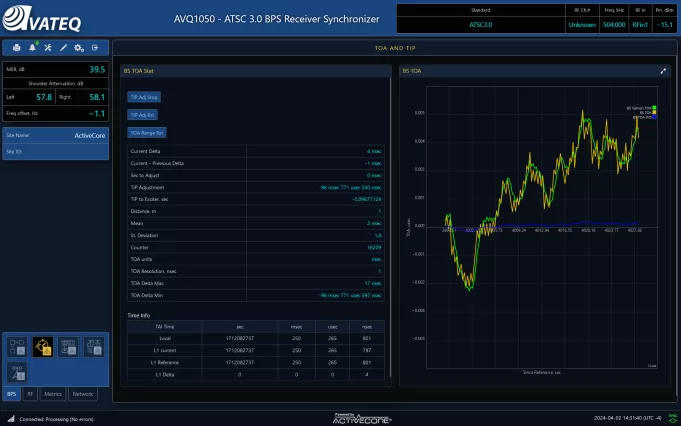Screen dimensions: 681x426
Task: Click the Right shoulder attenuation value 58.1
Action: (x=97, y=97)
